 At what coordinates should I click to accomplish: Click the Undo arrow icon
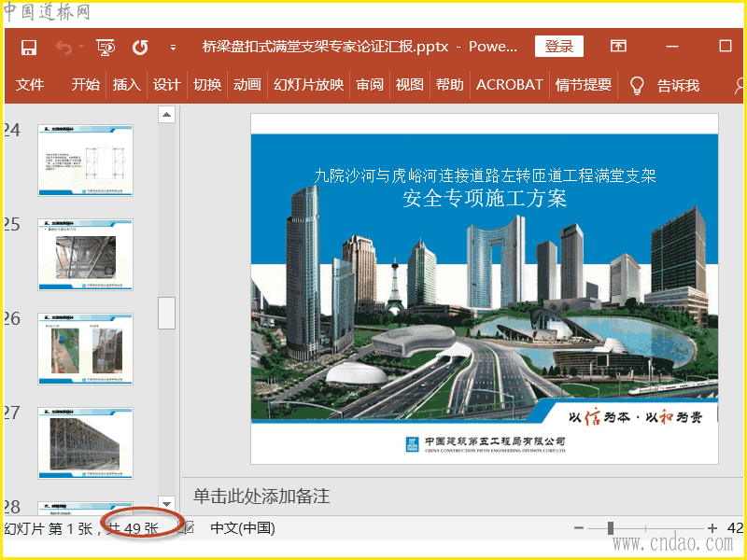pos(63,47)
